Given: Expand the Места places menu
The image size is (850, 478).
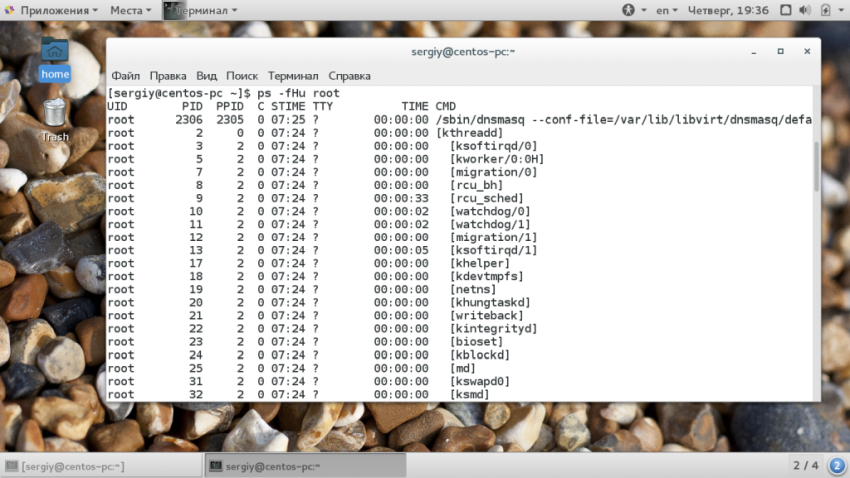Looking at the screenshot, I should pos(131,10).
